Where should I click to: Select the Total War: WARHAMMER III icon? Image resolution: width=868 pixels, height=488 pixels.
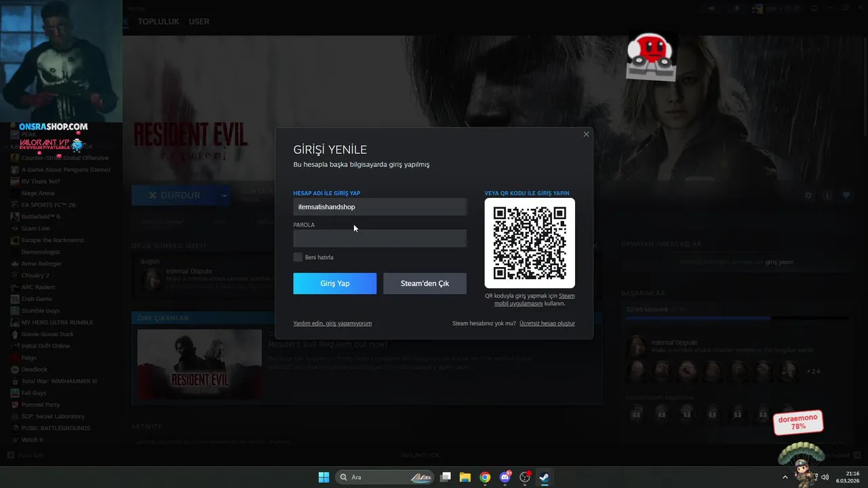(15, 381)
